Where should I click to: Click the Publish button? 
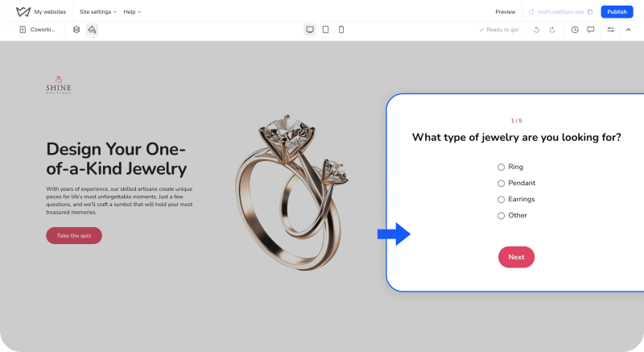[x=617, y=12]
